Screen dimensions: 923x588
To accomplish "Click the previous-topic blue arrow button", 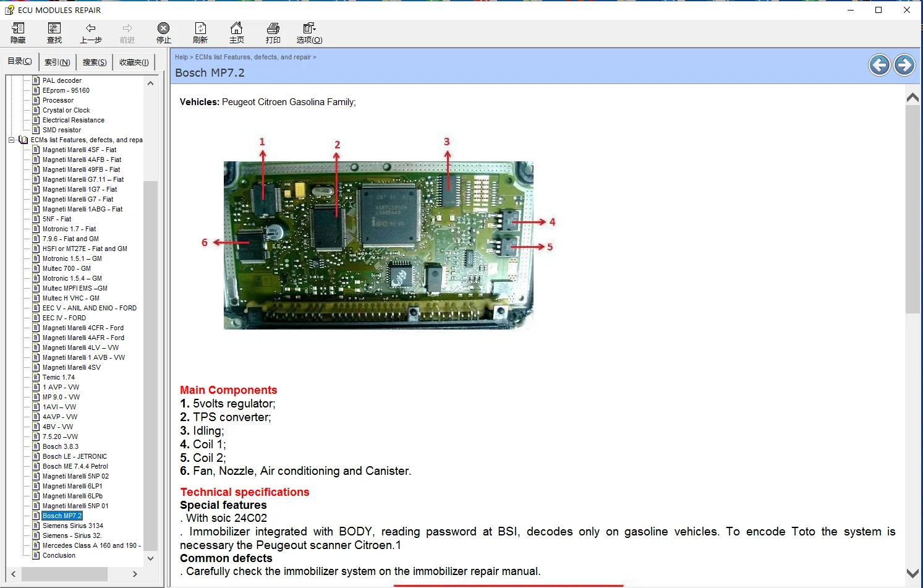I will tap(879, 65).
